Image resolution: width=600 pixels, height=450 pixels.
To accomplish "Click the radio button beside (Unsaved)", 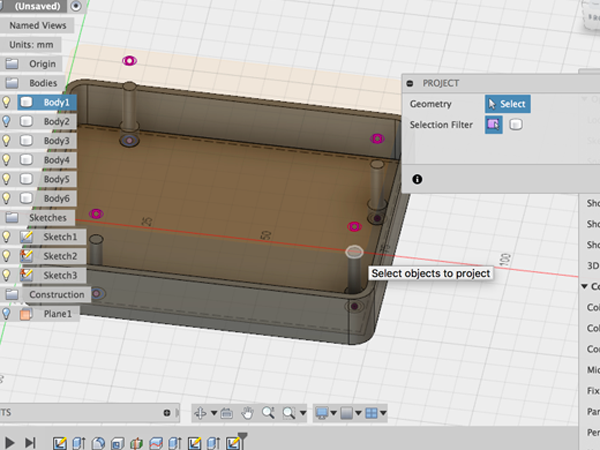I will coord(76,6).
